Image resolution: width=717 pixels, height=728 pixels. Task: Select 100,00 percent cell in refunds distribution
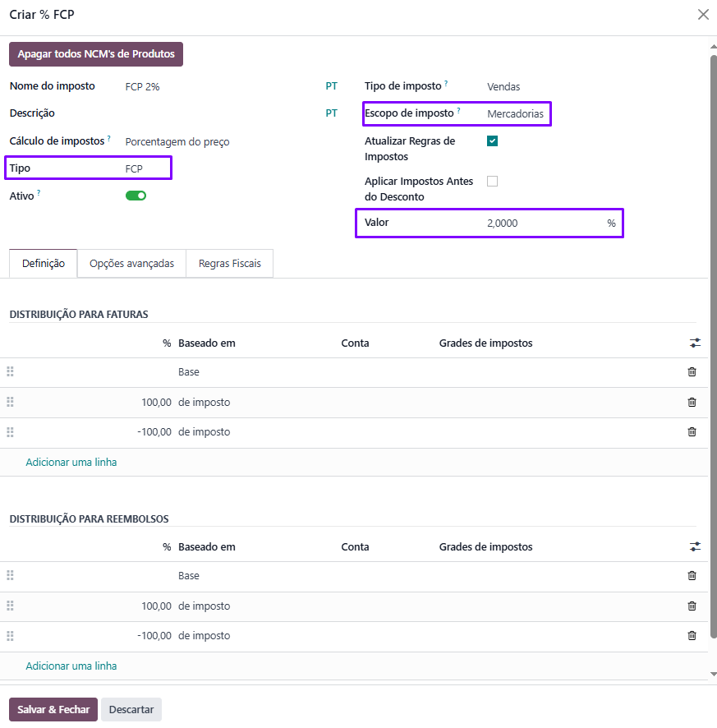156,606
